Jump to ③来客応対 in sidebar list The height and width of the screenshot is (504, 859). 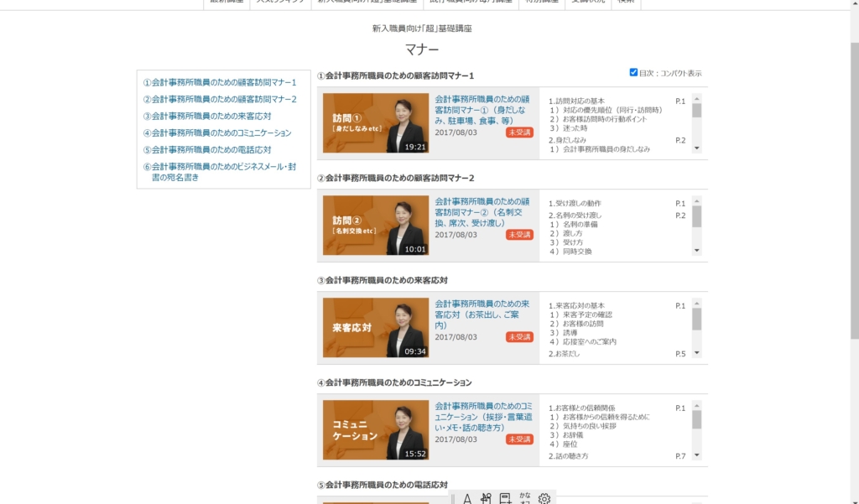coord(207,116)
